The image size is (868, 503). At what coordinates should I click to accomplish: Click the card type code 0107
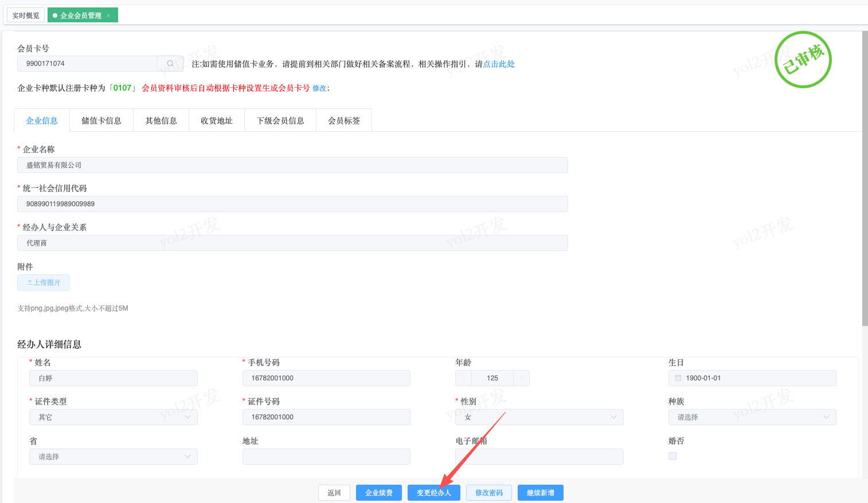122,88
